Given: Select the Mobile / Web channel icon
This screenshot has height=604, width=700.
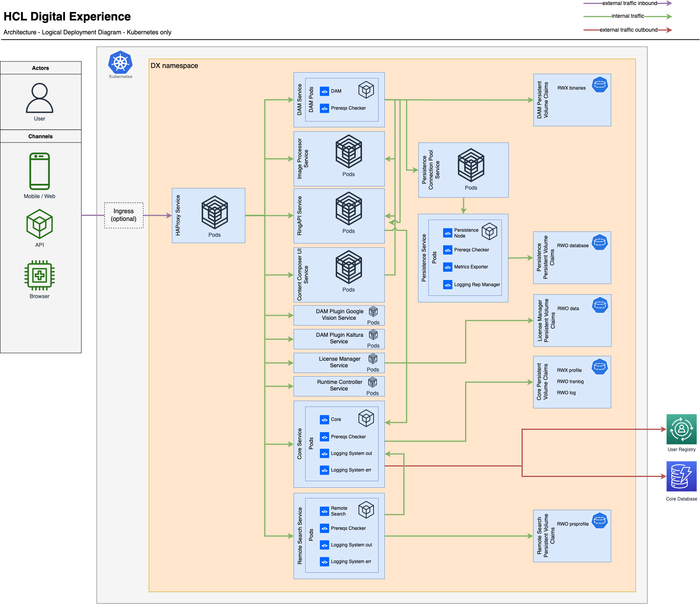Looking at the screenshot, I should coord(39,171).
